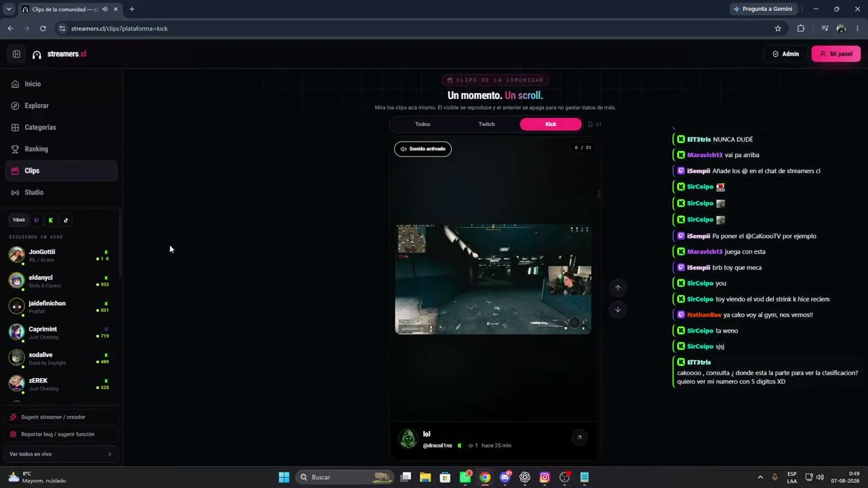Switch to the Twitch clips tab
The width and height of the screenshot is (868, 488).
(x=487, y=125)
